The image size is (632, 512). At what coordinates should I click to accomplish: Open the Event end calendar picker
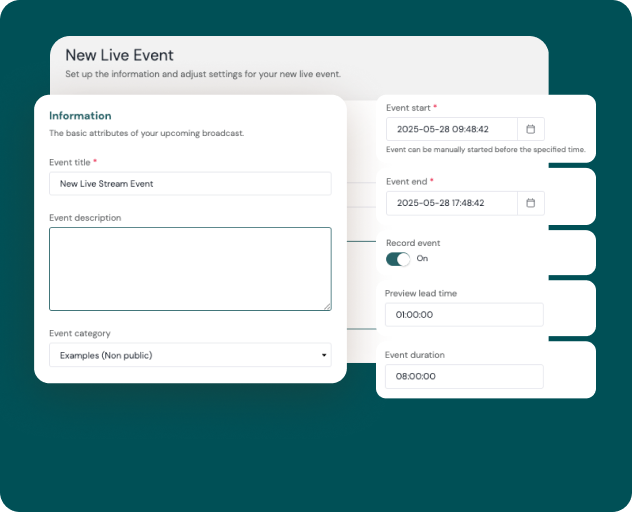tap(530, 203)
